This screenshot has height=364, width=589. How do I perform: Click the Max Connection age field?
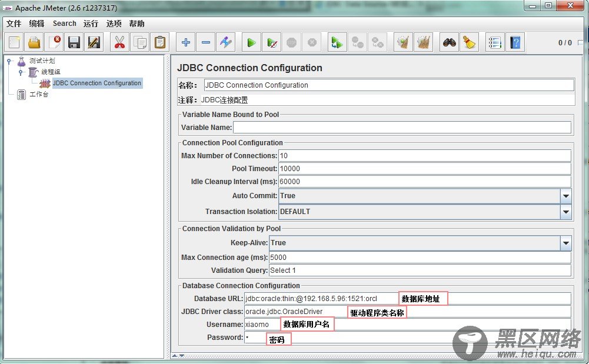click(x=420, y=258)
